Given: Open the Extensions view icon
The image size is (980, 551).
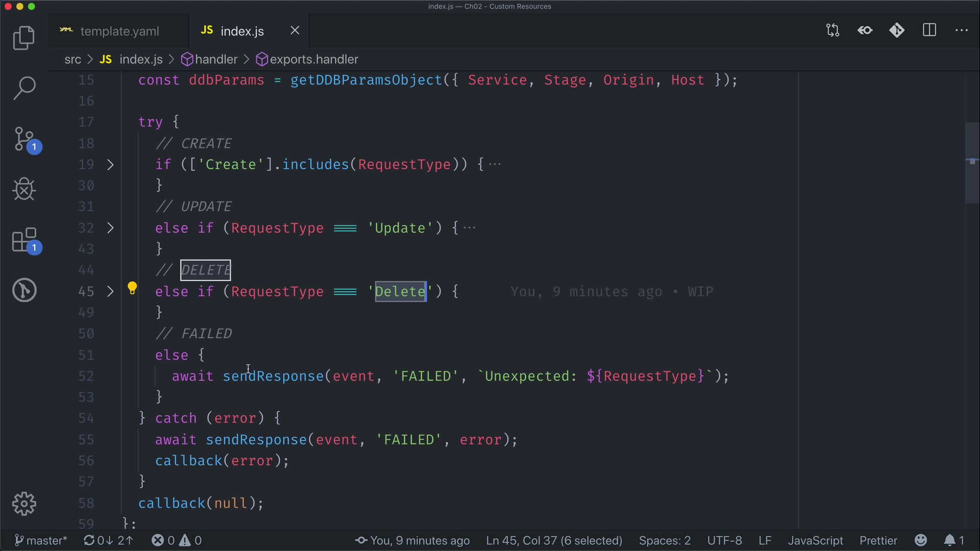Looking at the screenshot, I should 24,240.
